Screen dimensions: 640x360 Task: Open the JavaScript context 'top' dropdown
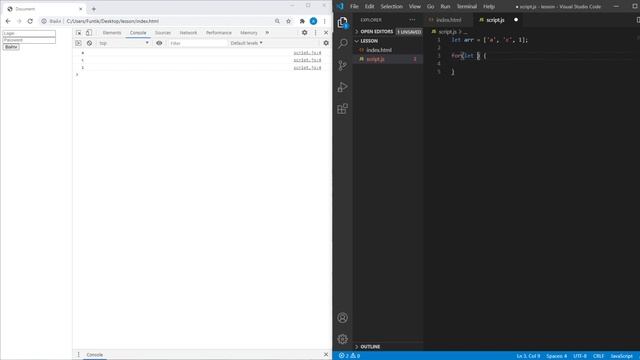pos(124,43)
